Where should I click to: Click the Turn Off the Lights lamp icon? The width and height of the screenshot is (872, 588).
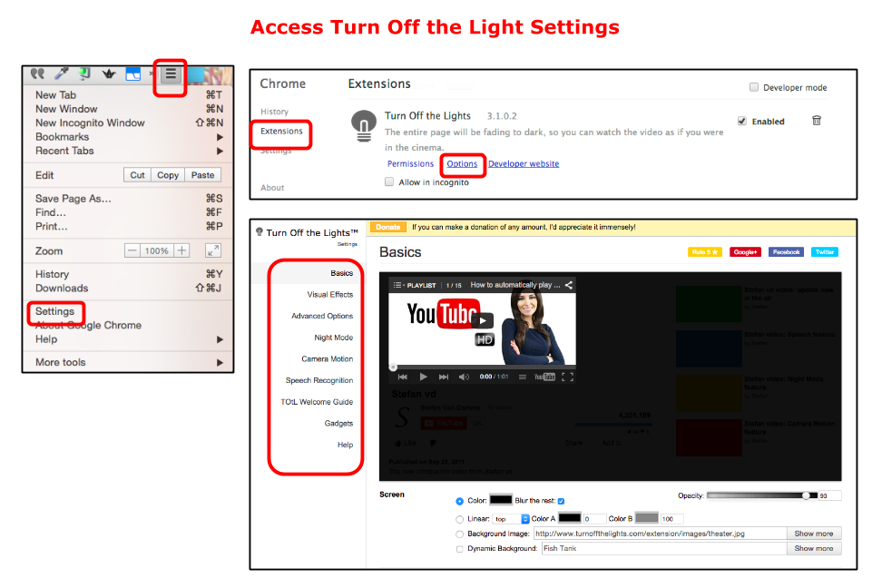(364, 126)
